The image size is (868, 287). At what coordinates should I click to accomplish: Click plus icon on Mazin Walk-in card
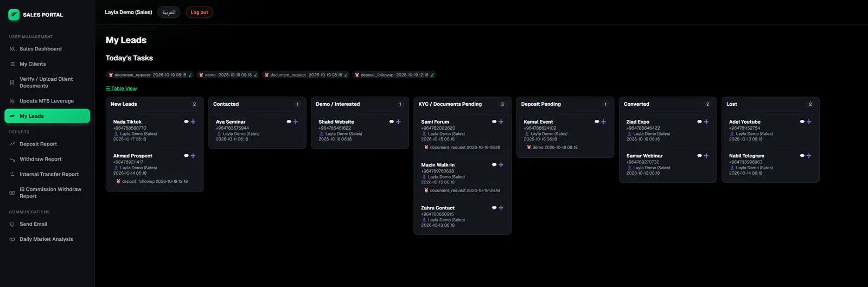point(501,165)
